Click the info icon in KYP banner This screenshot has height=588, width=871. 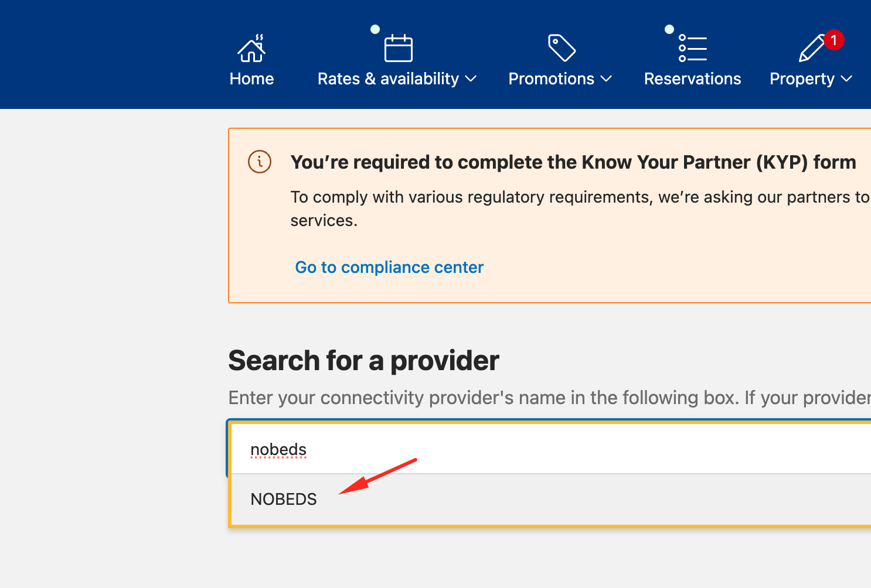[x=260, y=162]
